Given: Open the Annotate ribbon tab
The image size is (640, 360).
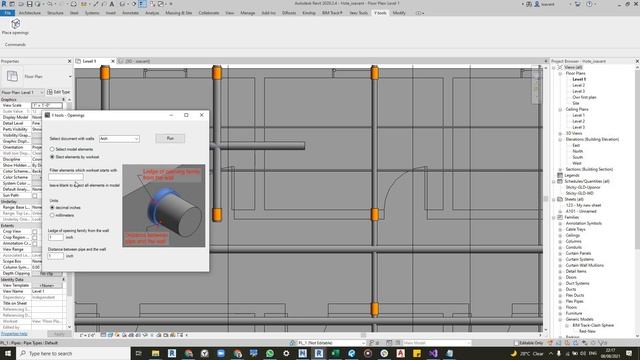Looking at the screenshot, I should (131, 13).
